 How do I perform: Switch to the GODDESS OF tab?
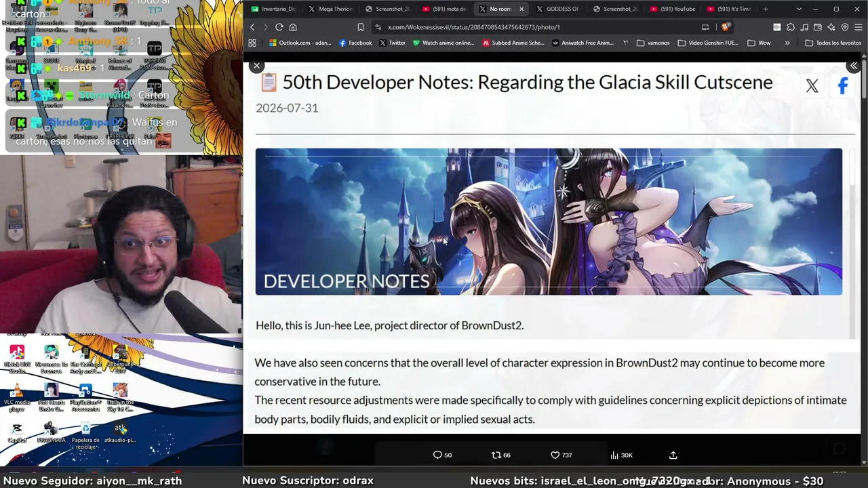coord(557,9)
